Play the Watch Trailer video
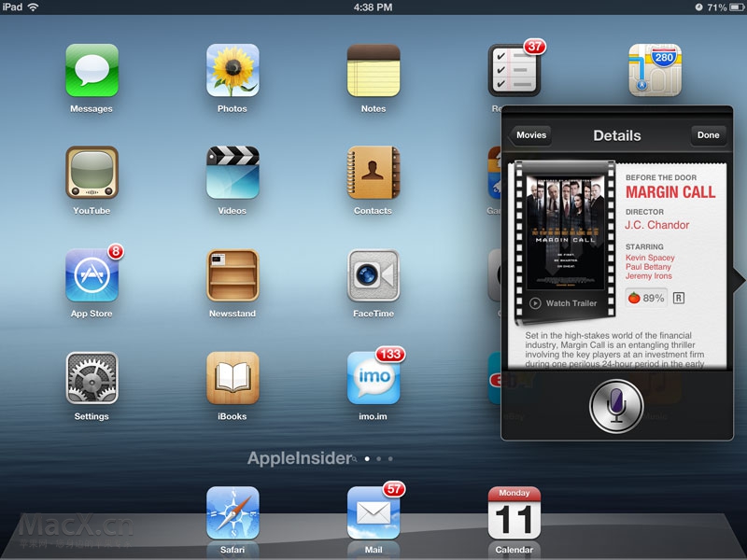 [x=564, y=303]
